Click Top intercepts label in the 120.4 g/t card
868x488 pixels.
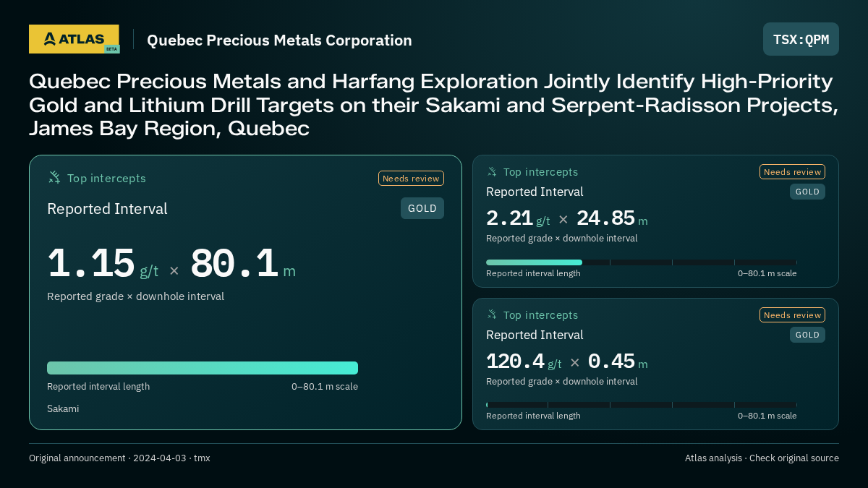point(540,315)
